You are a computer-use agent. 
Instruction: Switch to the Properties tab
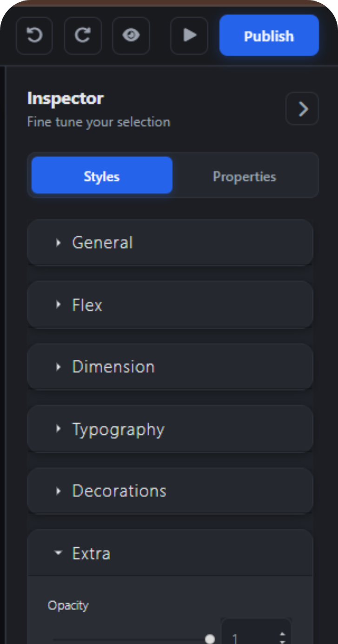point(244,176)
